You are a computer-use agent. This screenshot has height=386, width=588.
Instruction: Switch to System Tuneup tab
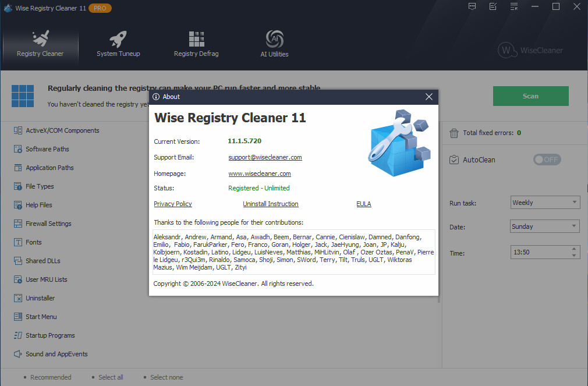[118, 44]
